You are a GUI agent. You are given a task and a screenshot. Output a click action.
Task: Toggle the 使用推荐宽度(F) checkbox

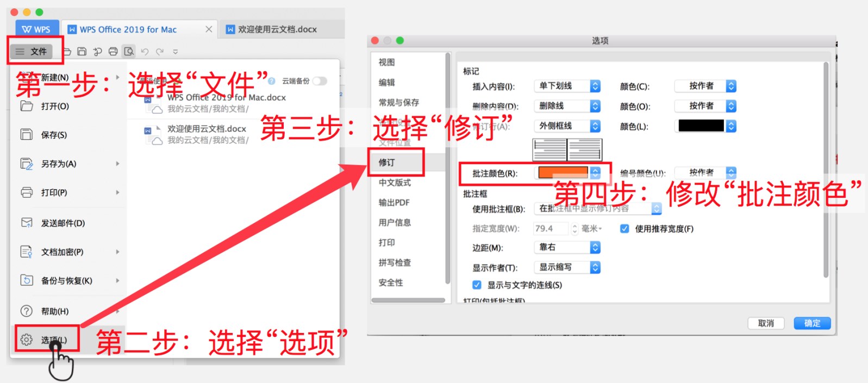click(x=625, y=229)
